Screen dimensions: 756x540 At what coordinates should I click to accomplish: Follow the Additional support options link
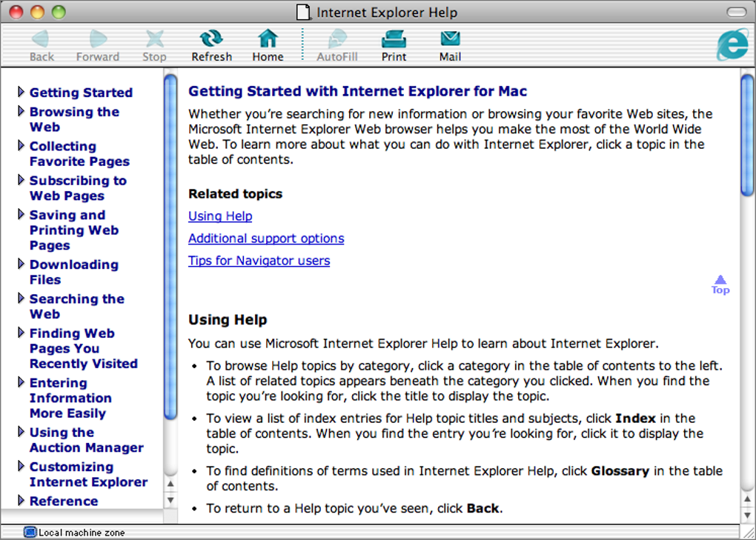coord(266,239)
